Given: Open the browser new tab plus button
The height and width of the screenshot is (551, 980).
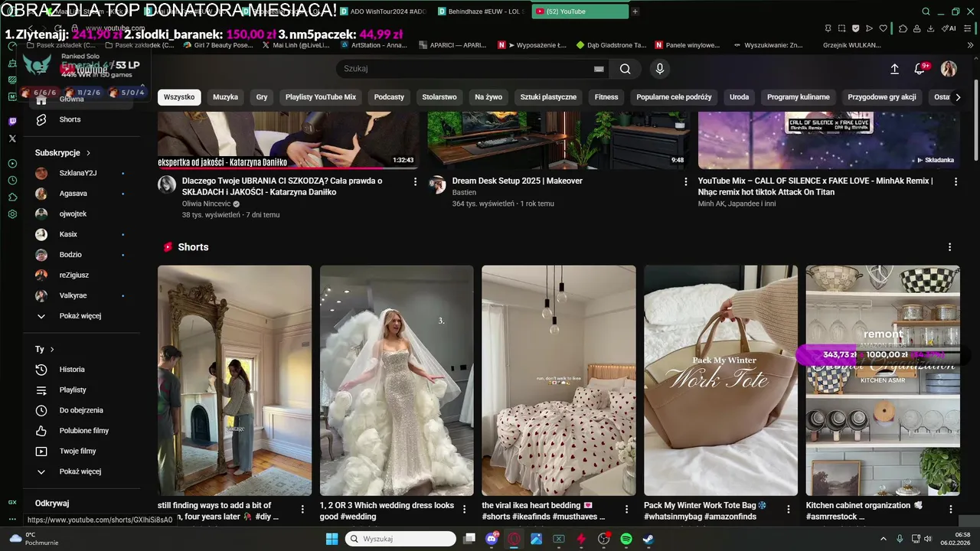Looking at the screenshot, I should click(635, 11).
